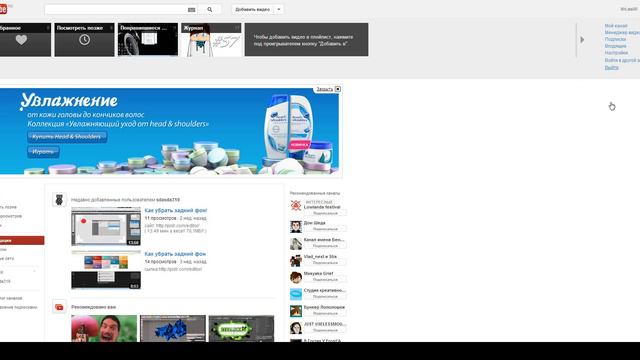Focus the YouTube search field
The height and width of the screenshot is (360, 640).
point(116,9)
